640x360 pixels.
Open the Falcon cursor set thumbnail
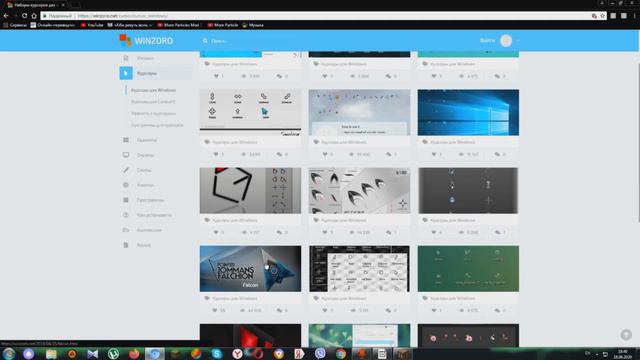point(250,269)
